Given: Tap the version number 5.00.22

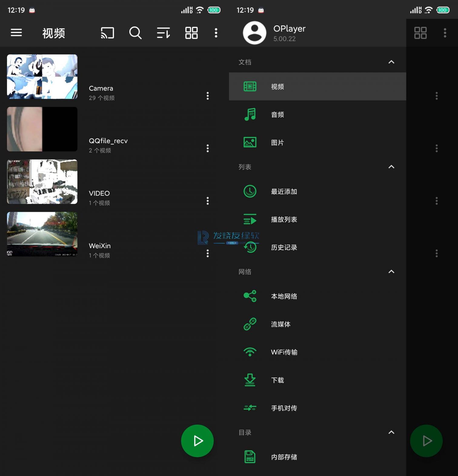Looking at the screenshot, I should [284, 39].
